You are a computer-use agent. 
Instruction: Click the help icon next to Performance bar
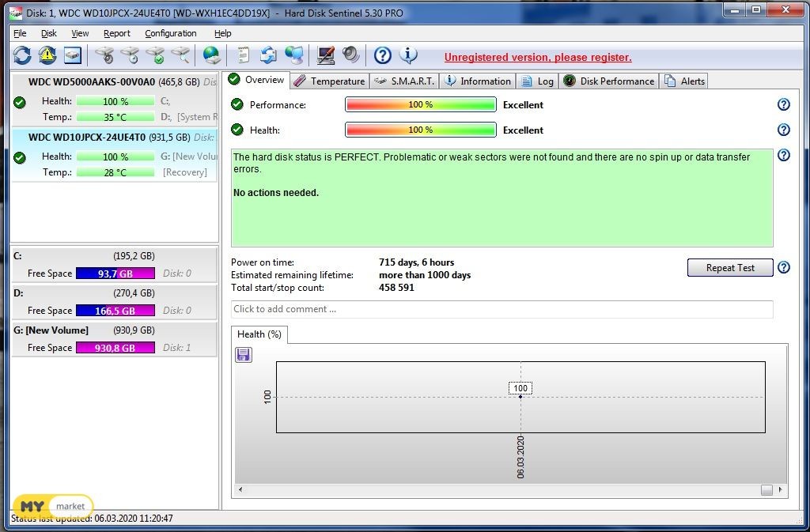784,105
